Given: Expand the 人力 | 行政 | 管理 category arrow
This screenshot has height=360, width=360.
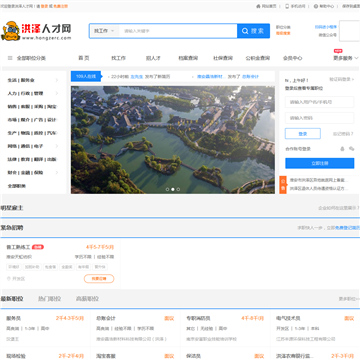Looking at the screenshot, I should [57, 93].
